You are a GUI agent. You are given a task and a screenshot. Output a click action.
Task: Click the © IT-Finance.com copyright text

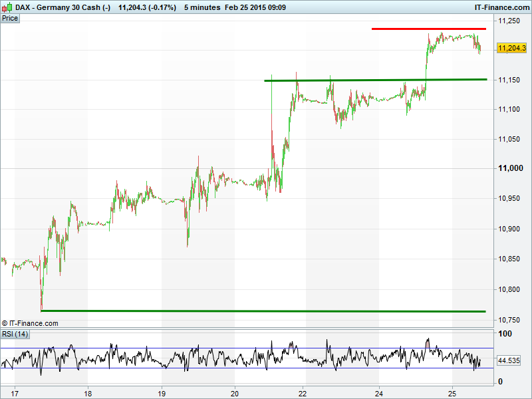click(x=31, y=323)
